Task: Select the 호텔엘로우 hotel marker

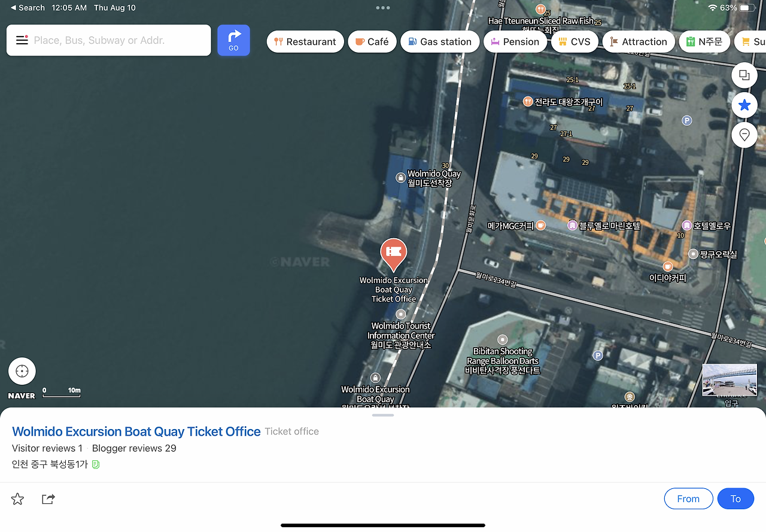Action: click(x=686, y=225)
